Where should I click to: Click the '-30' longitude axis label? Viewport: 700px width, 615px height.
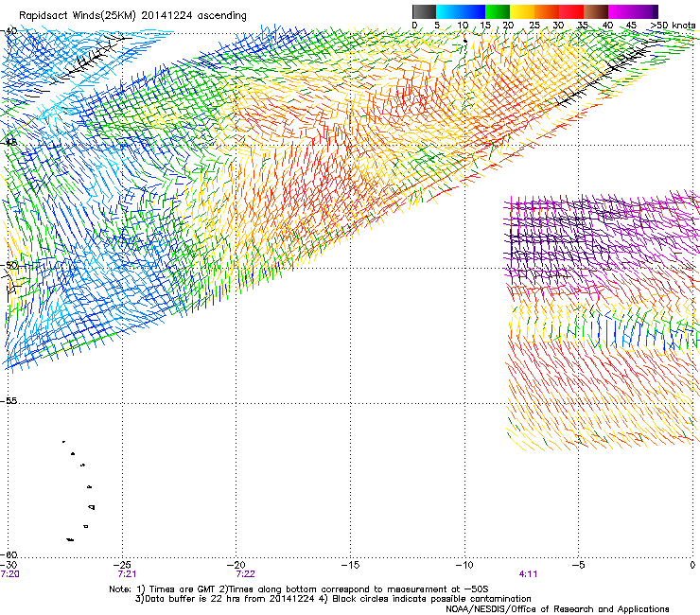tap(9, 565)
